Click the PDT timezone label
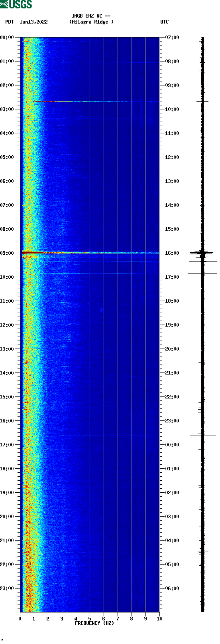The image size is (220, 644). [10, 22]
